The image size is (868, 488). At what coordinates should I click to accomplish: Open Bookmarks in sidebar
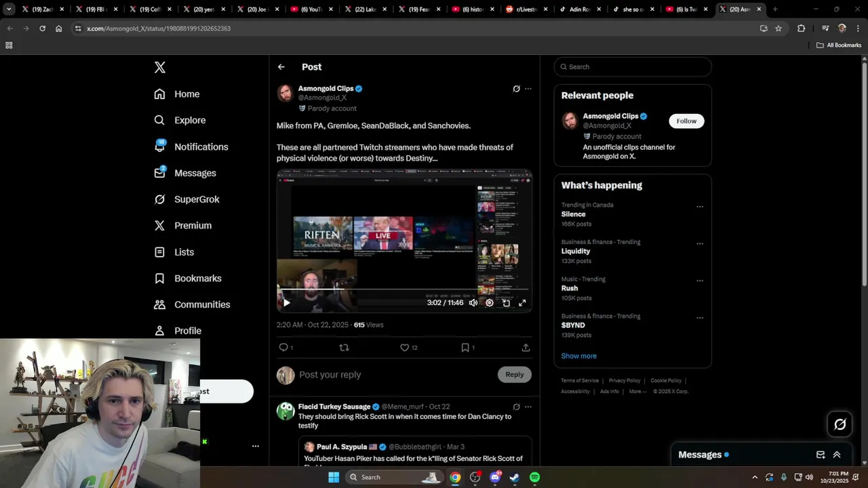pyautogui.click(x=188, y=279)
